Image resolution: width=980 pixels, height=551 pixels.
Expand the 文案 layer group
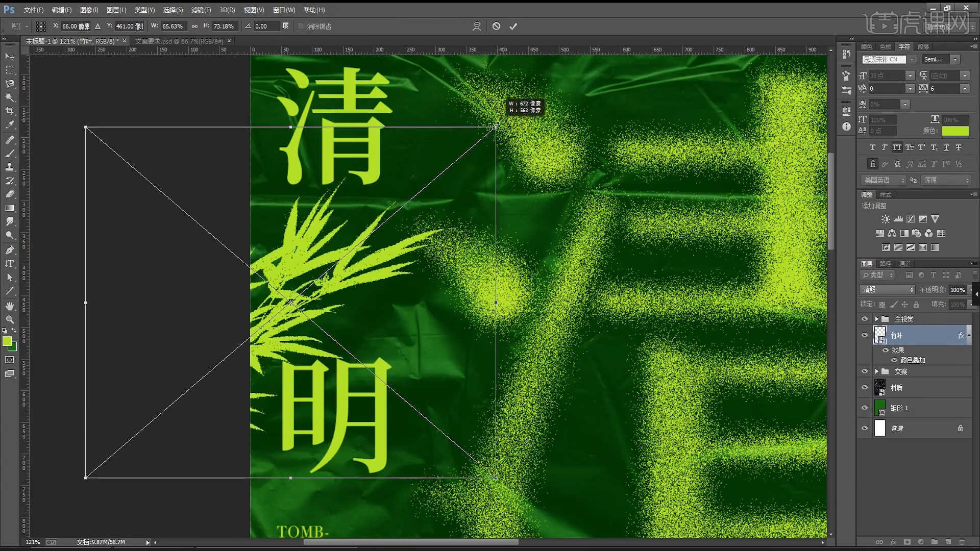pos(876,371)
